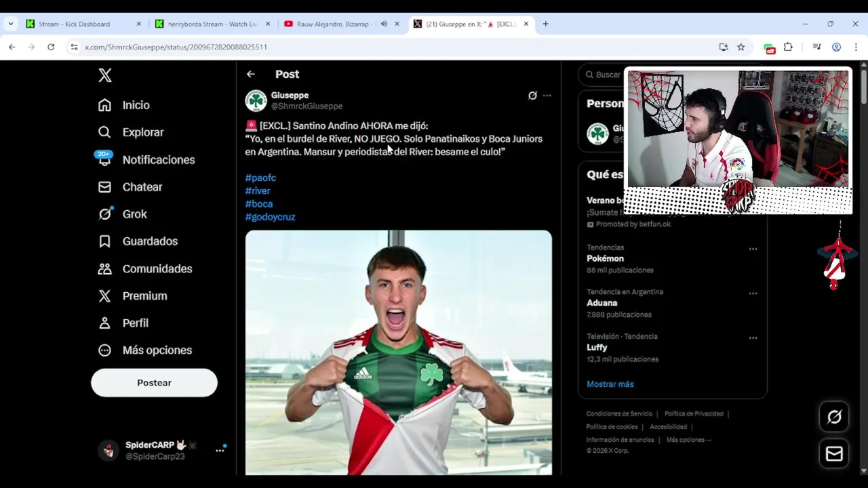The height and width of the screenshot is (488, 868).
Task: Open post three-dot options menu
Action: coord(547,96)
